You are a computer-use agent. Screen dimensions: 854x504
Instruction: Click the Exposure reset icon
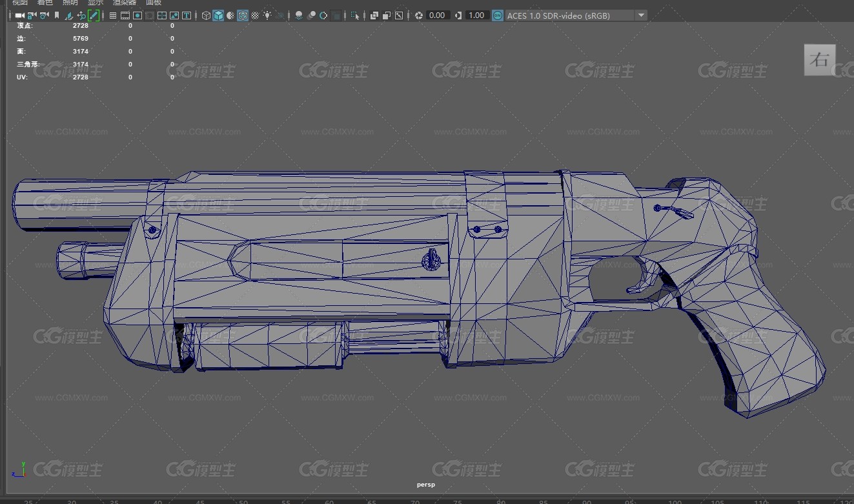tap(419, 15)
